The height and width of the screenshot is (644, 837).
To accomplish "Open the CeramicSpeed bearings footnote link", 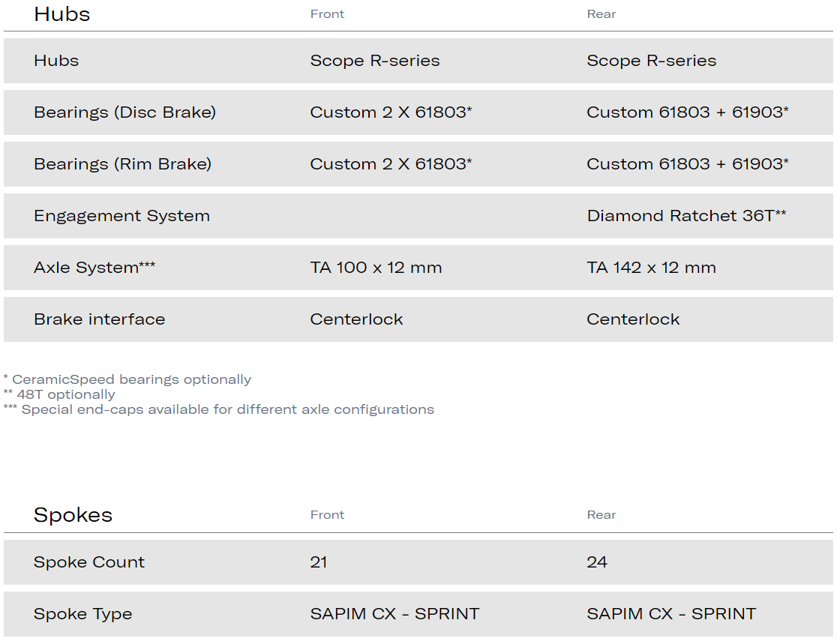I will tap(127, 379).
